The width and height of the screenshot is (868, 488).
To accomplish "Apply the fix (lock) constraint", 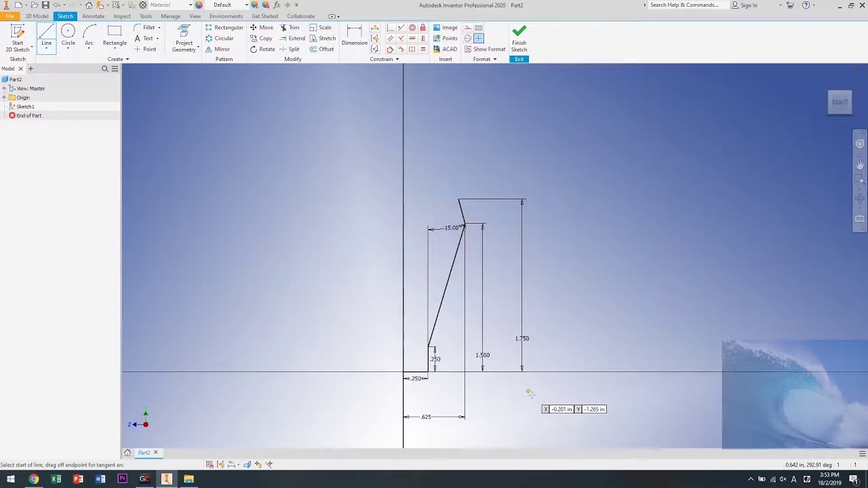I will coord(423,28).
